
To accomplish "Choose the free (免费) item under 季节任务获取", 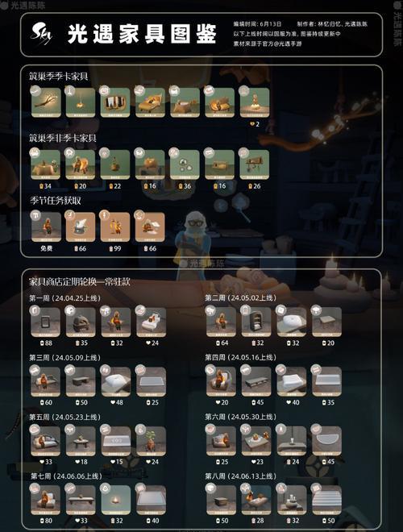I will point(46,227).
